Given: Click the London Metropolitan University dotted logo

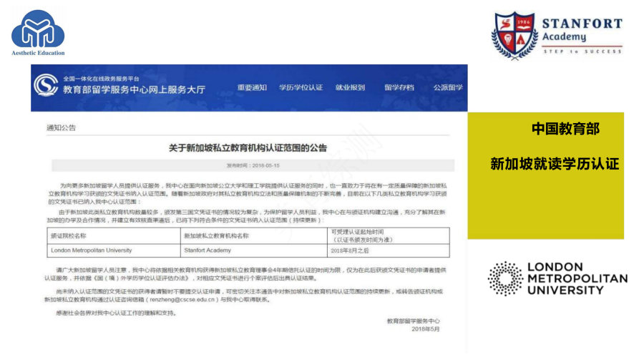Looking at the screenshot, I should click(x=504, y=278).
